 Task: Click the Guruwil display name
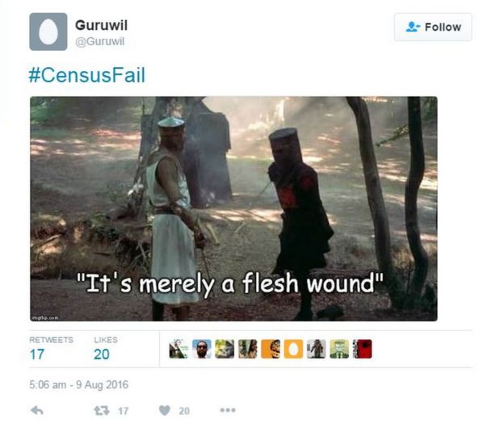pos(101,25)
